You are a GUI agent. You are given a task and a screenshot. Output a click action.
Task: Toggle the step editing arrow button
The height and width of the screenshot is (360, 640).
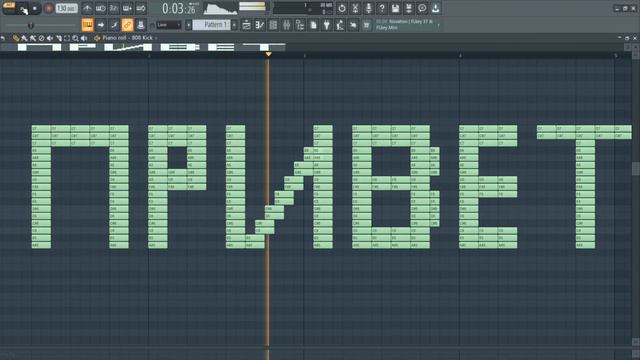101,25
